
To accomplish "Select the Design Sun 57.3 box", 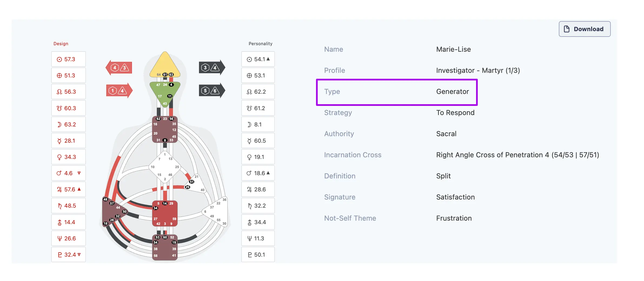I will click(68, 59).
